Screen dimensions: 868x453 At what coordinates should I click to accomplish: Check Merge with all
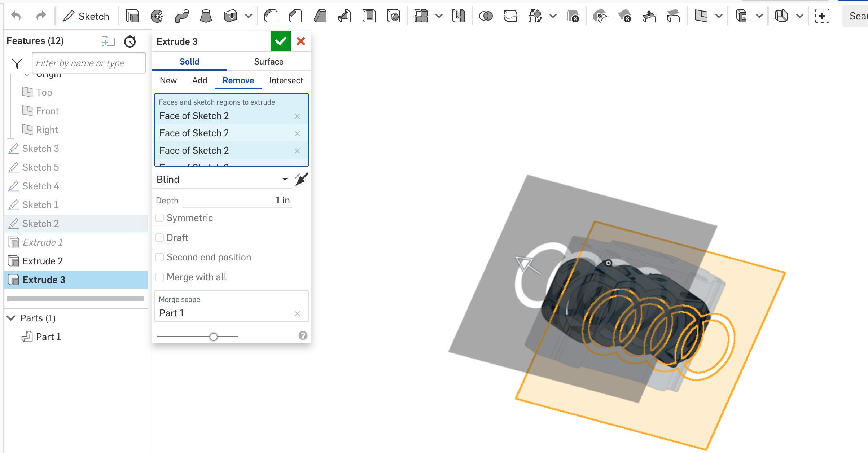tap(160, 277)
